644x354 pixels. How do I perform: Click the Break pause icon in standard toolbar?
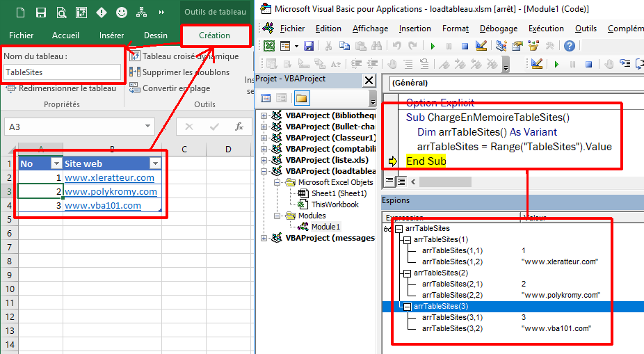449,47
